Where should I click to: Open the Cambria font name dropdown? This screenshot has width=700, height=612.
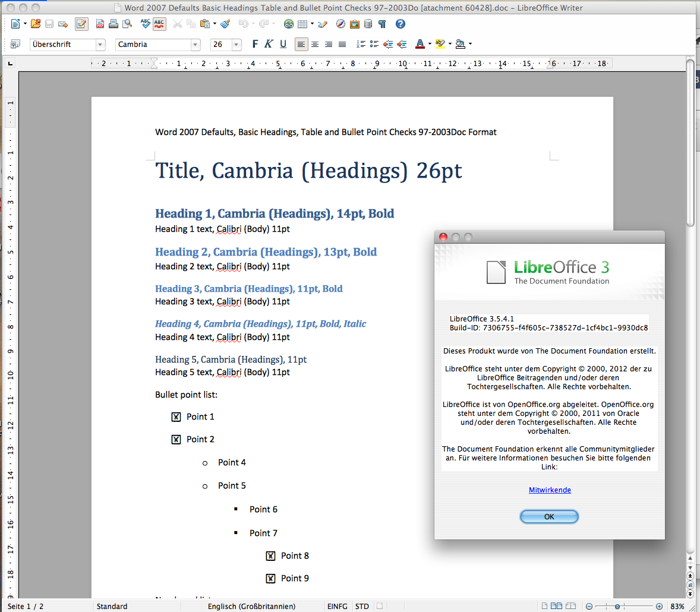coord(196,45)
